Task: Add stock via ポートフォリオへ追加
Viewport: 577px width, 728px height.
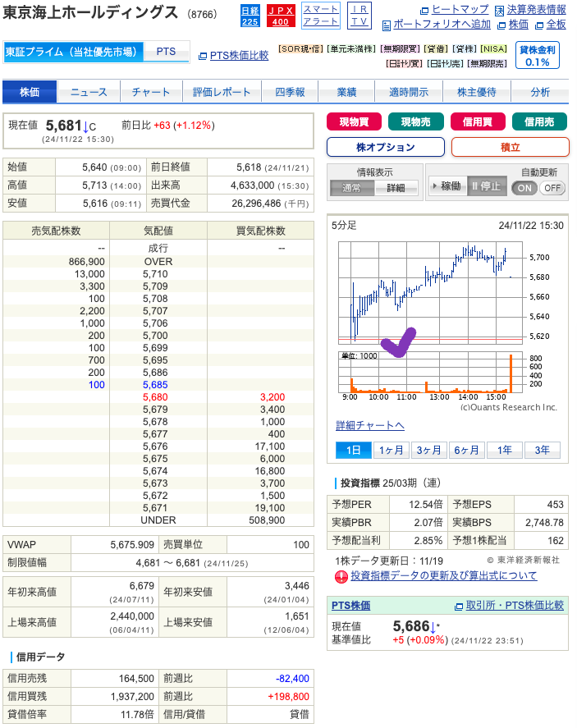Action: tap(437, 25)
